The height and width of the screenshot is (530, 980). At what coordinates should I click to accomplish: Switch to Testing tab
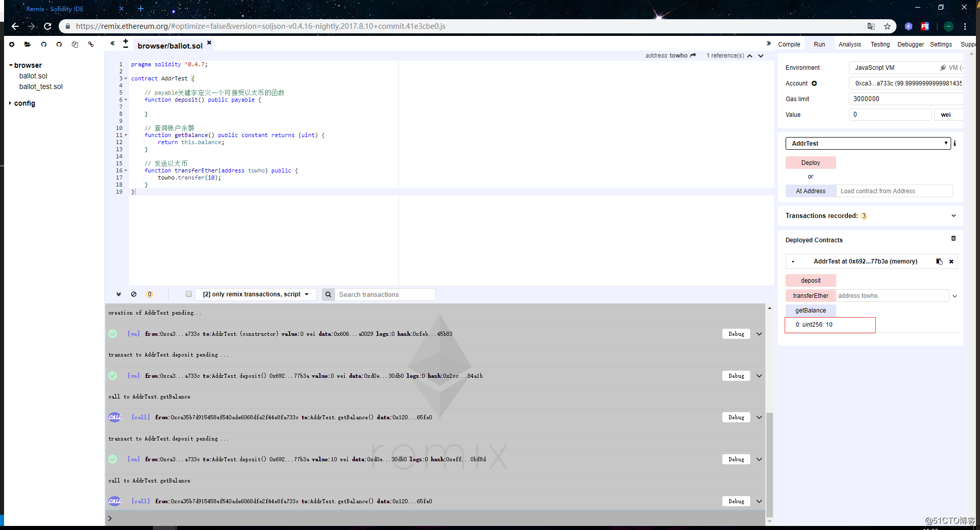tap(880, 45)
